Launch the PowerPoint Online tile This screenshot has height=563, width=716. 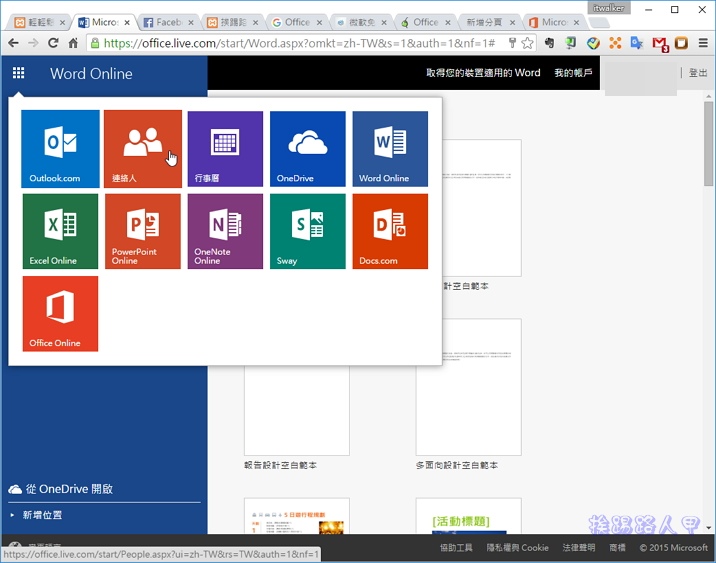(x=143, y=231)
